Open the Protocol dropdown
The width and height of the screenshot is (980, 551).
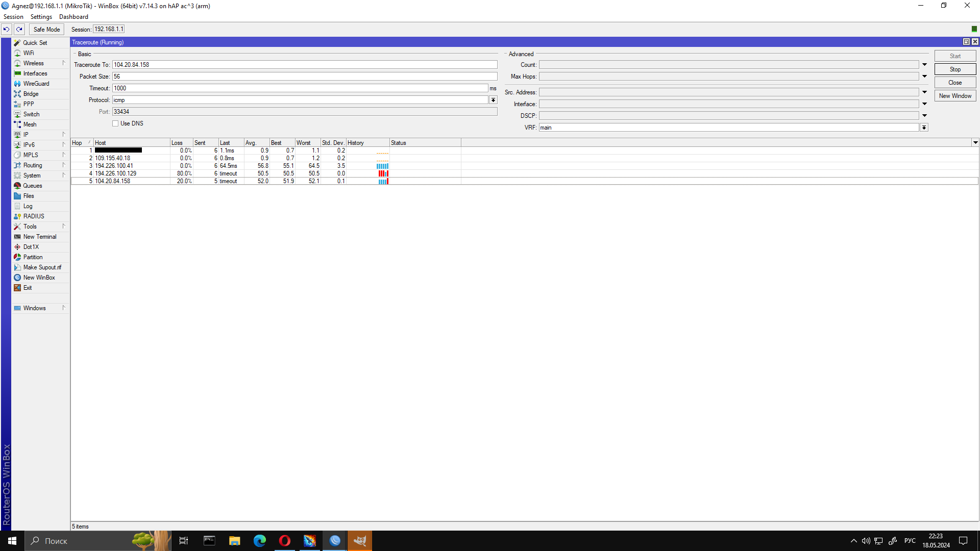coord(493,100)
